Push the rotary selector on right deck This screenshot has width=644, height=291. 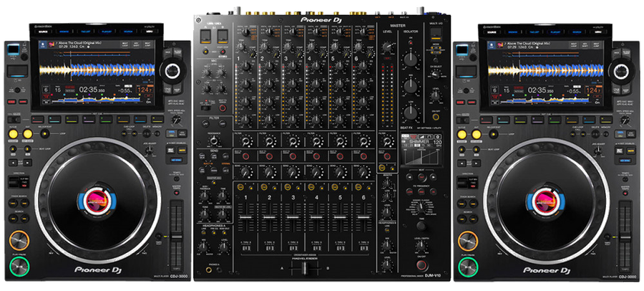(x=621, y=71)
